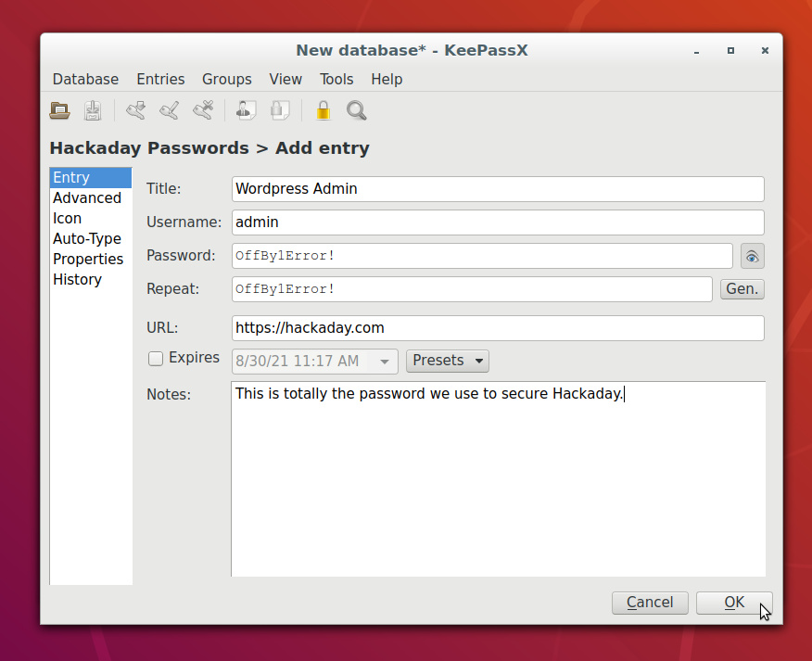Image resolution: width=812 pixels, height=661 pixels.
Task: Click the Open database folder icon
Action: tap(60, 111)
